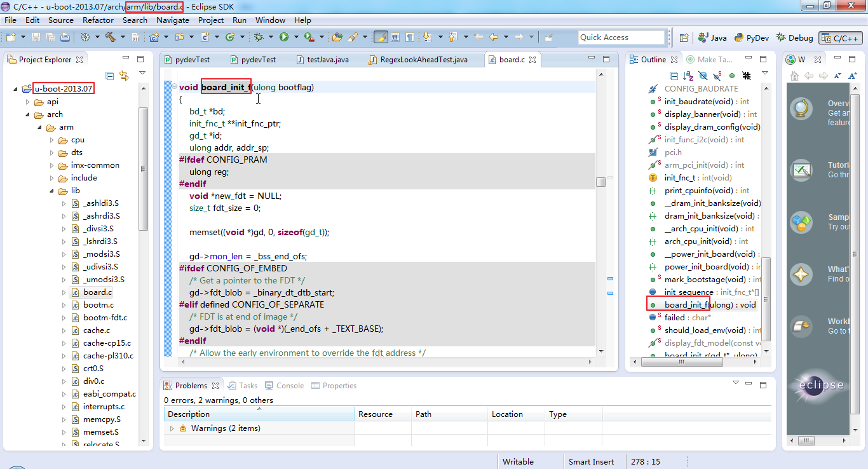
Task: Click the New C/C++ Project icon
Action: (x=154, y=37)
